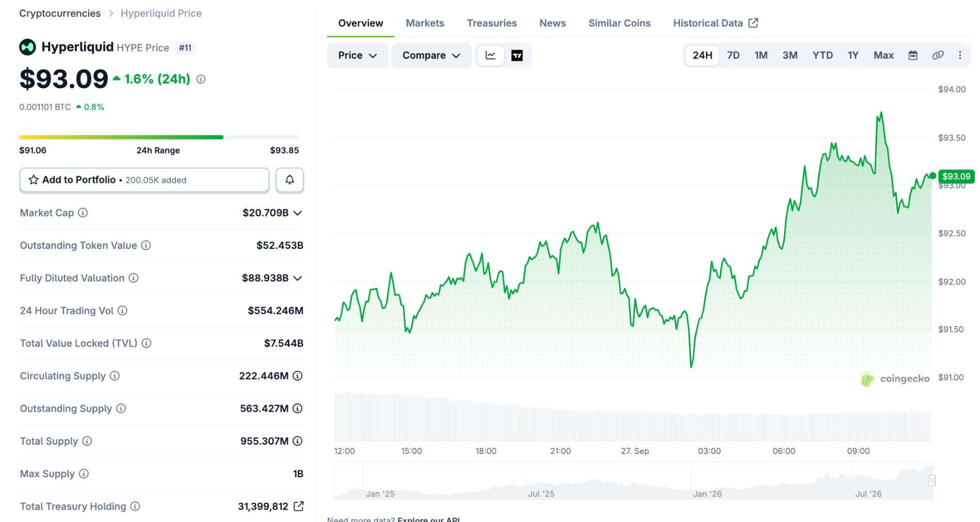Select the 1Y time range

click(853, 56)
